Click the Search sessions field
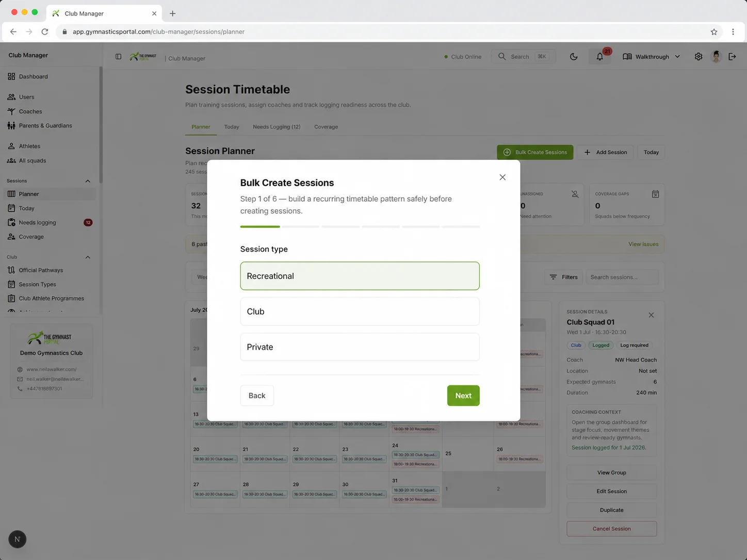The image size is (747, 560). 622,277
